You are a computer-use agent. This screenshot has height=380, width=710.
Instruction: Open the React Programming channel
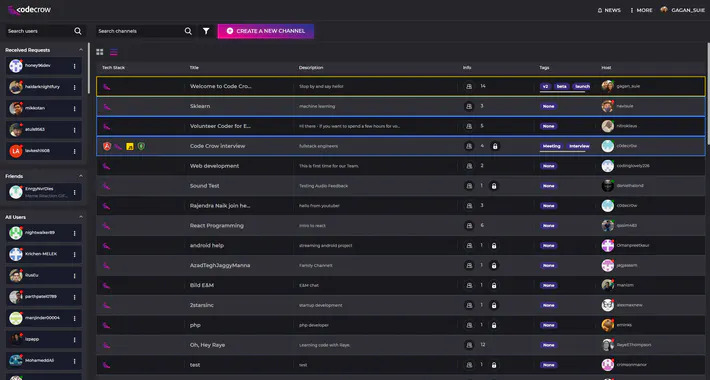coord(401,226)
